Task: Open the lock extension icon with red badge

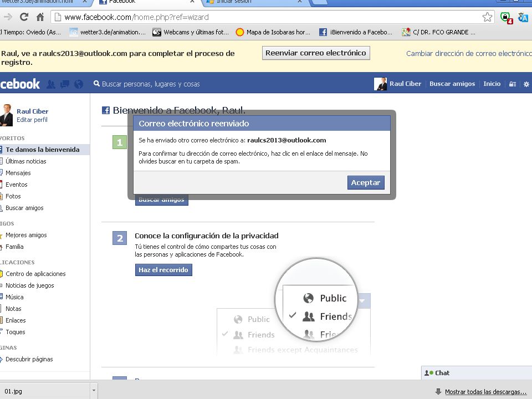Action: click(x=506, y=17)
